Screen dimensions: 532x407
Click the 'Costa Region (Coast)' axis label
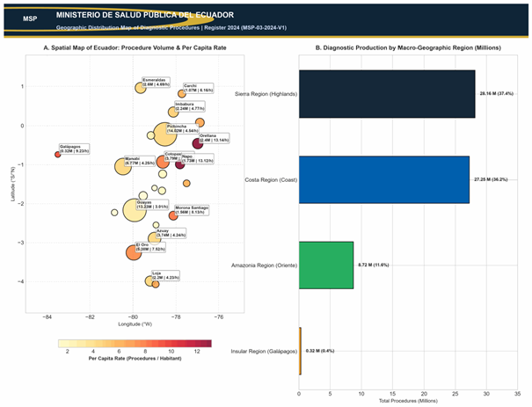tap(271, 179)
